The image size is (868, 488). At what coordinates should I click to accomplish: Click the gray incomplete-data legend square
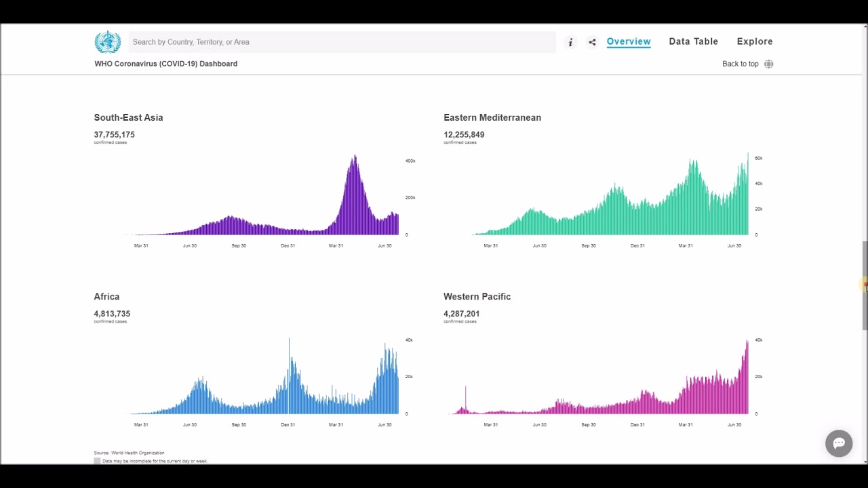tap(97, 461)
